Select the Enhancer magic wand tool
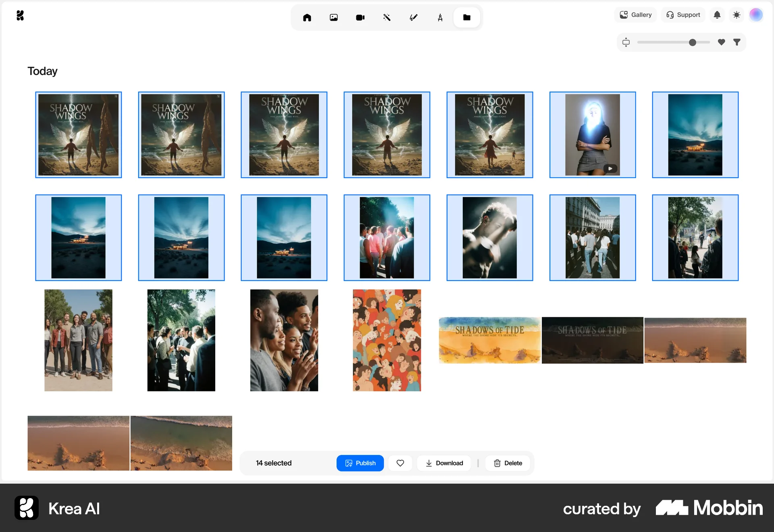 click(x=387, y=17)
